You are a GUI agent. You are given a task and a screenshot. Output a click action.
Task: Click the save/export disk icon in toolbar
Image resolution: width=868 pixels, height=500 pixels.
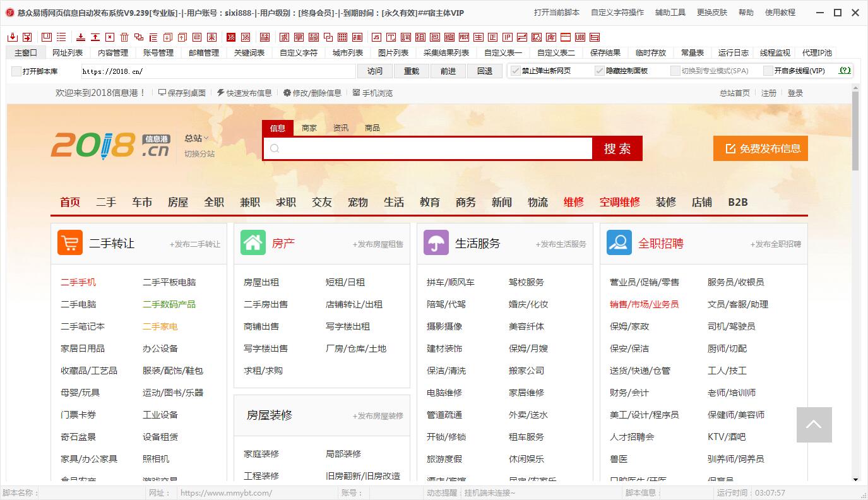[27, 37]
